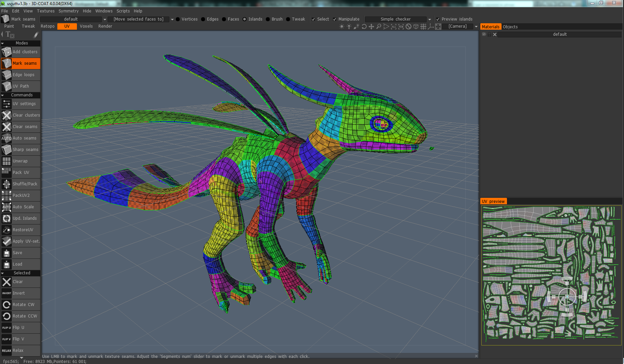Toggle the Preview islands checkbox
Viewport: 624px width, 364px height.
438,19
